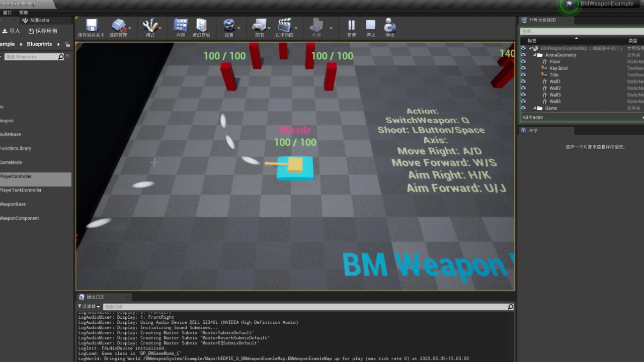Select the PlayerTankController blueprint item
The height and width of the screenshot is (362, 644).
pyautogui.click(x=21, y=190)
